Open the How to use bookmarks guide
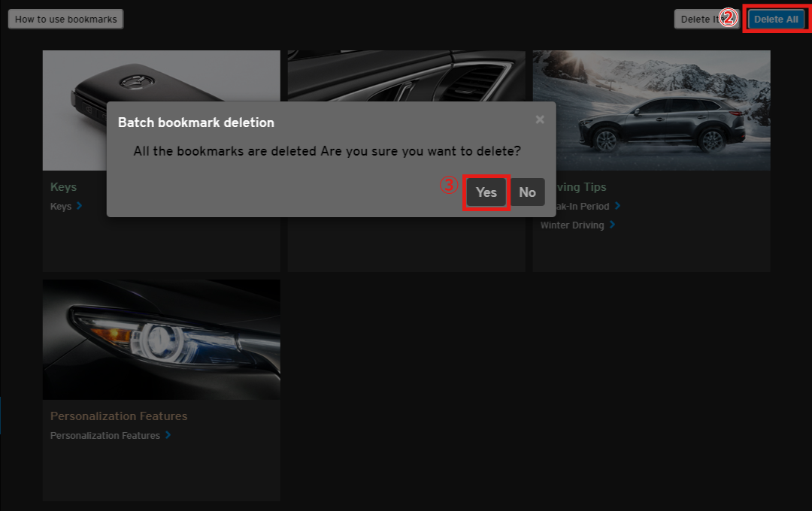This screenshot has height=511, width=812. coord(65,20)
